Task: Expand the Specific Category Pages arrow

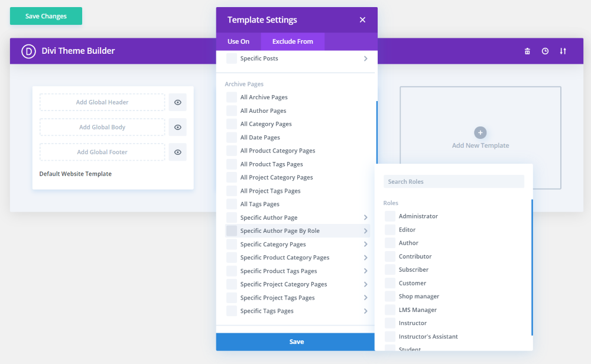Action: coord(366,244)
